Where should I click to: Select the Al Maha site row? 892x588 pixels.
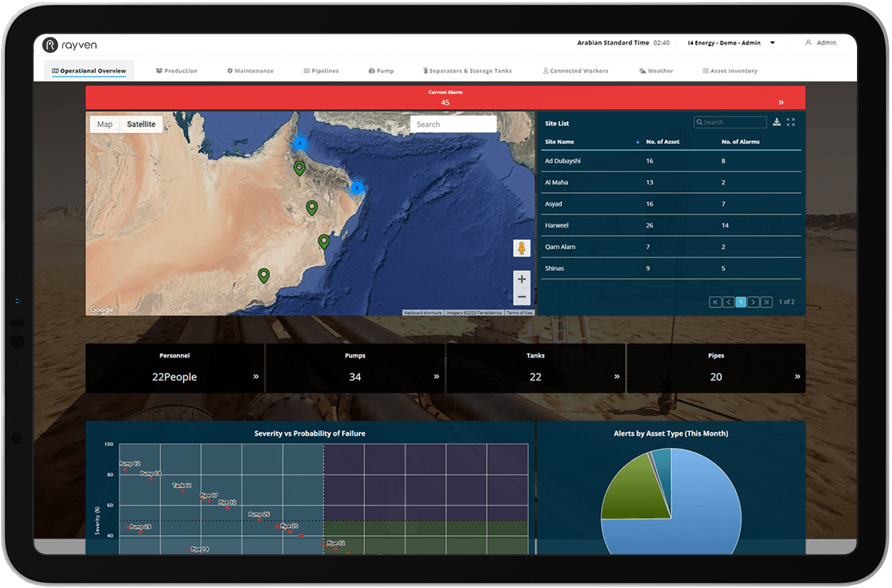(x=671, y=183)
